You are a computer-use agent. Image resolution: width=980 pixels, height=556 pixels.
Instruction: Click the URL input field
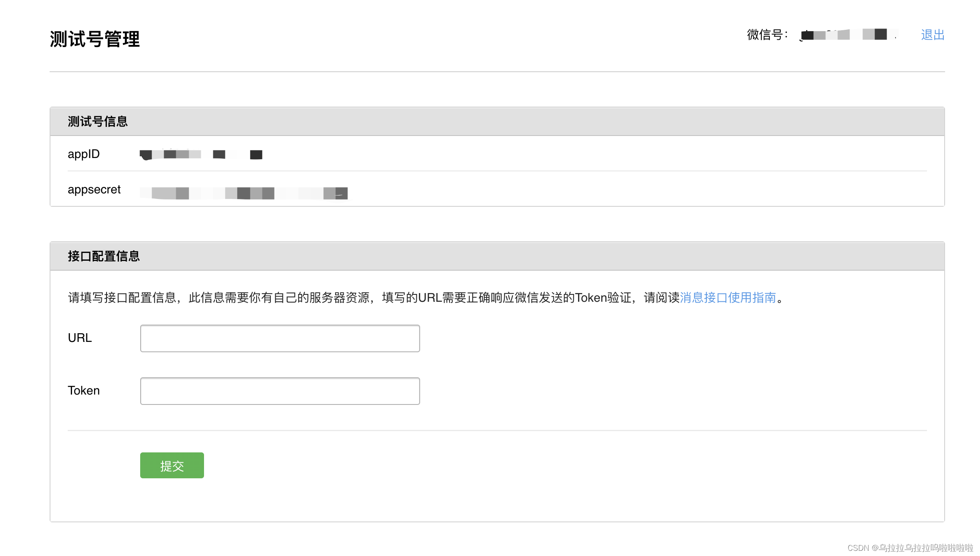280,338
